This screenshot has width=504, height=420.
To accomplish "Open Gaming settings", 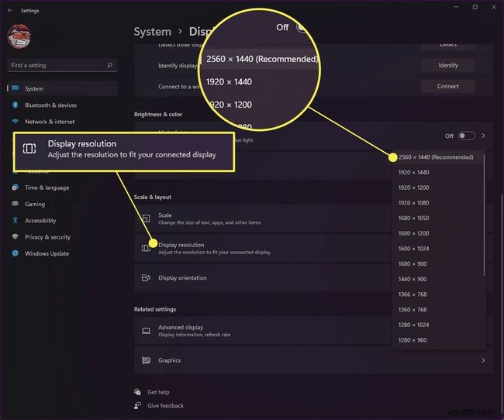I will click(35, 204).
